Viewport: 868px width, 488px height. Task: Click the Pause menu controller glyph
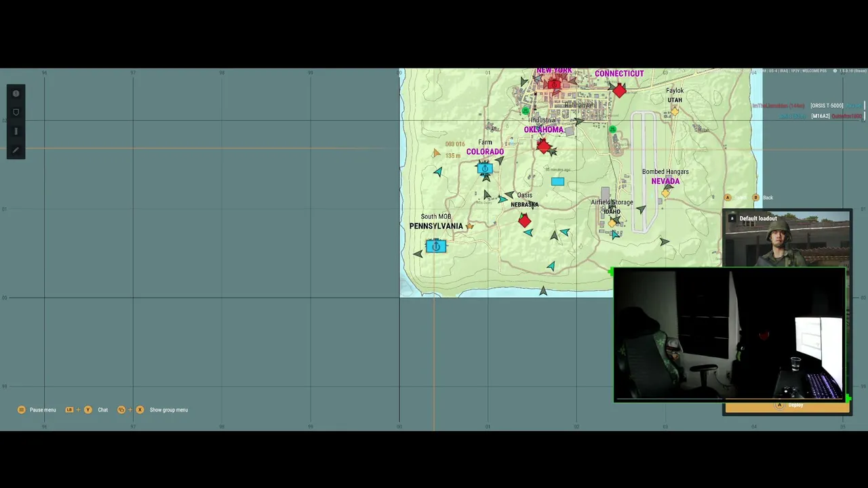coord(22,410)
